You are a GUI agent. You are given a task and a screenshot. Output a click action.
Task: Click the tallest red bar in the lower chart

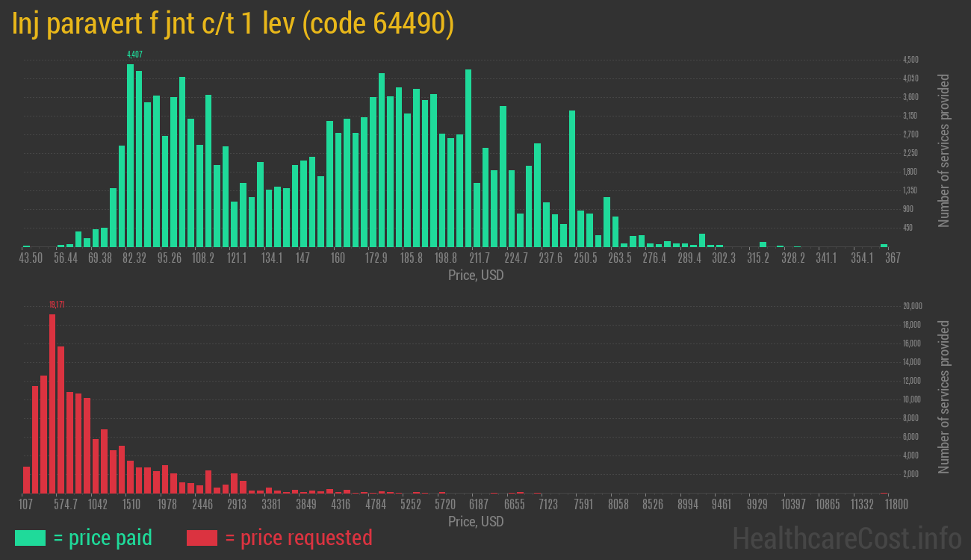pos(52,403)
